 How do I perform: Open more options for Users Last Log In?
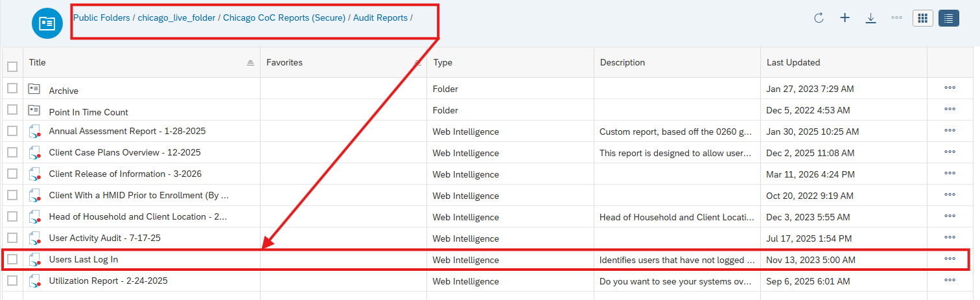click(950, 259)
